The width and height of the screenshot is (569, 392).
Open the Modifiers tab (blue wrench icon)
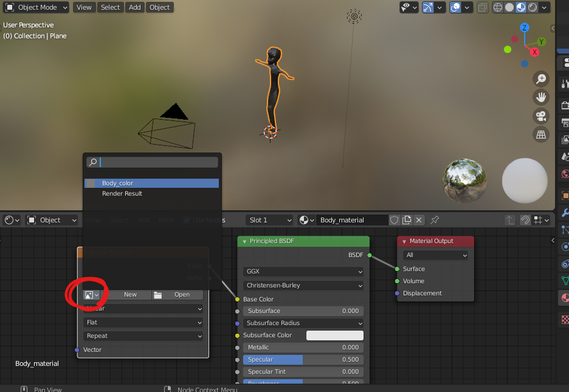565,213
